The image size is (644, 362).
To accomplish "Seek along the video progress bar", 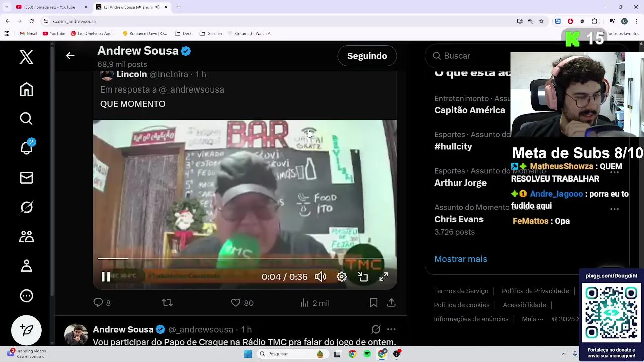I will tap(245, 259).
